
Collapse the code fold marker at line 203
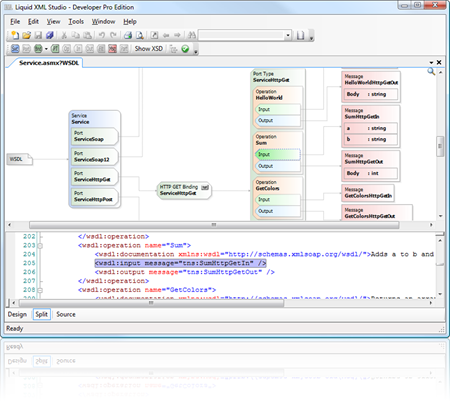point(40,246)
